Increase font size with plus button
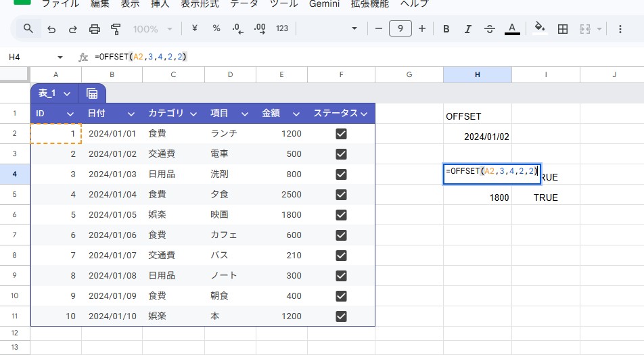Viewport: 644px width, 355px height. point(422,28)
